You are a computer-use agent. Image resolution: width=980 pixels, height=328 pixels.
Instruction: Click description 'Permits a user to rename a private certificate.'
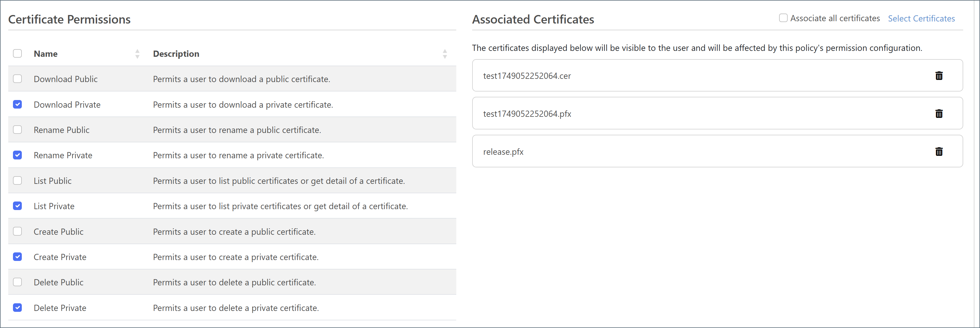pos(239,155)
